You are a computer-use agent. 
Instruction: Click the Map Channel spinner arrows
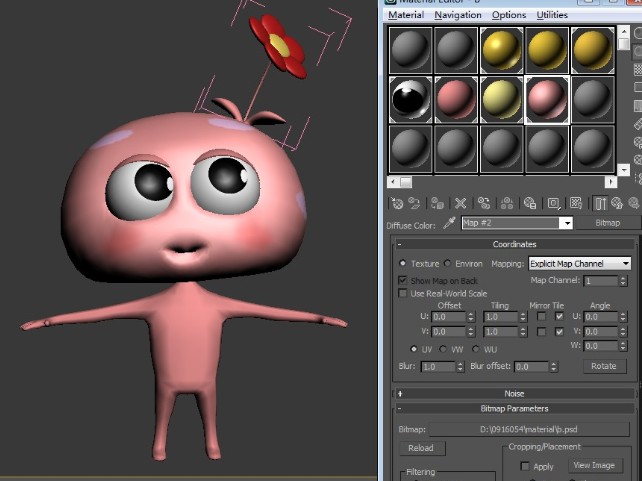pyautogui.click(x=623, y=281)
